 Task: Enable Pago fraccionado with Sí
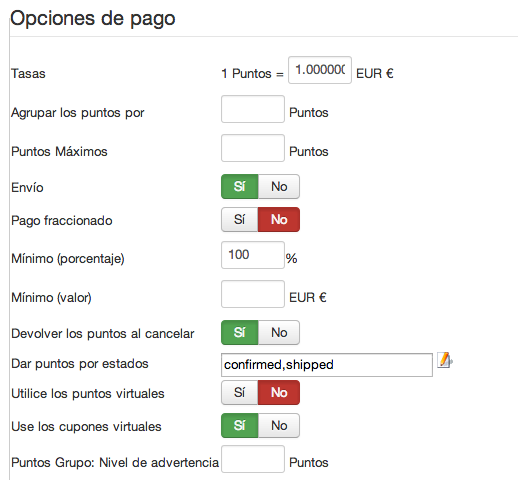[x=240, y=220]
